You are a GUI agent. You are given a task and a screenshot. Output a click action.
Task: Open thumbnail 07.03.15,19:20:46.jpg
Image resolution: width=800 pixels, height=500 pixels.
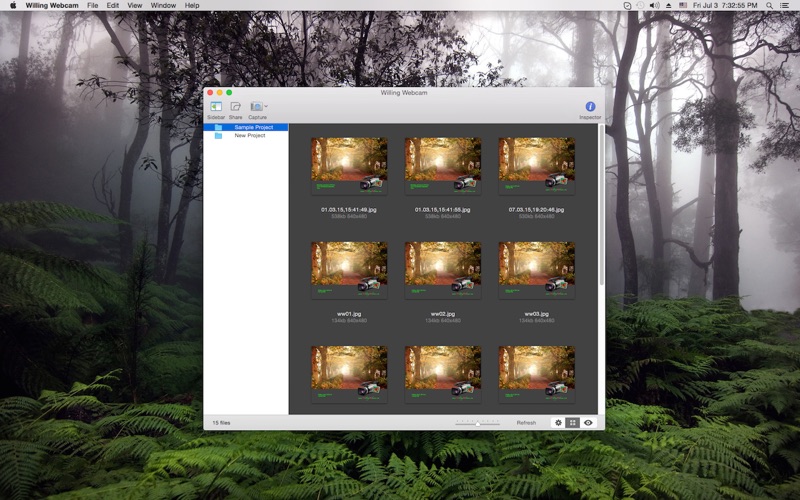click(537, 166)
